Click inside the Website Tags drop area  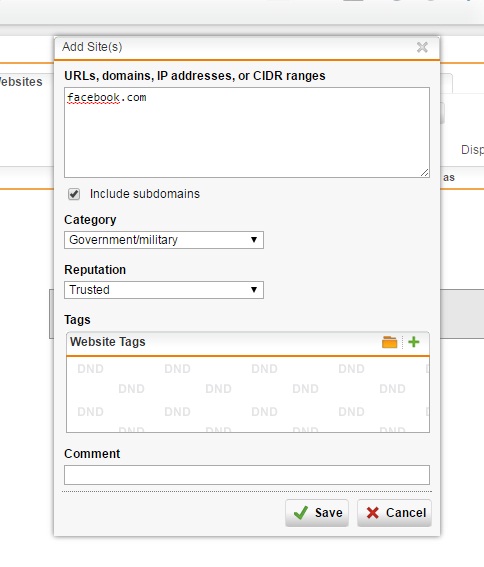(x=248, y=395)
